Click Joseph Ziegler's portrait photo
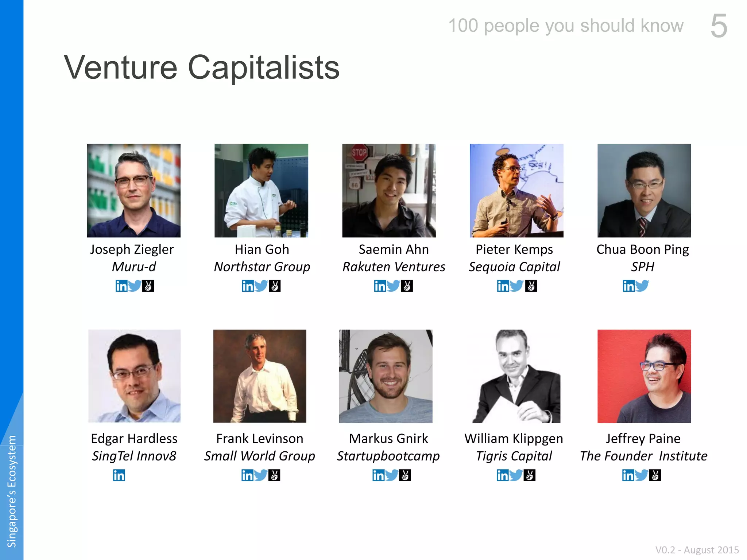747x560 pixels. coord(134,191)
